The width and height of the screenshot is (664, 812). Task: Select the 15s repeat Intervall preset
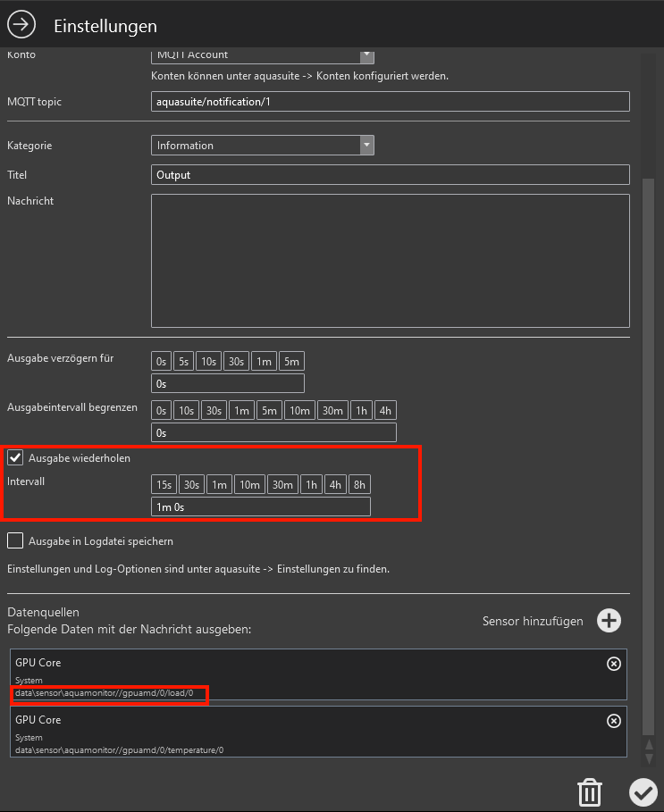pos(164,485)
